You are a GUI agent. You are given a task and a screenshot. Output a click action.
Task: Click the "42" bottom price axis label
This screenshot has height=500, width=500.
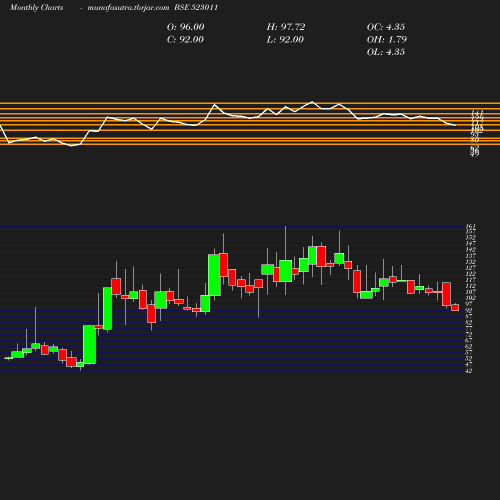pos(468,371)
